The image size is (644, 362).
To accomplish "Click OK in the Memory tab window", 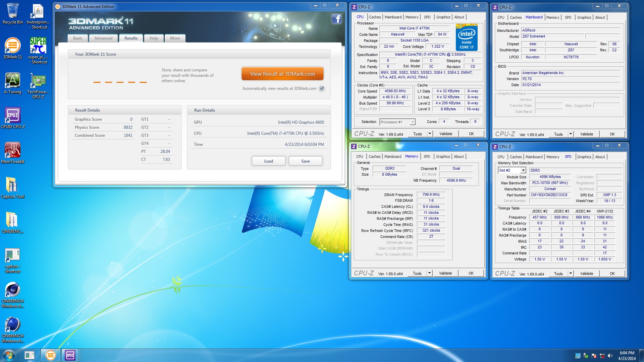I will [x=471, y=273].
